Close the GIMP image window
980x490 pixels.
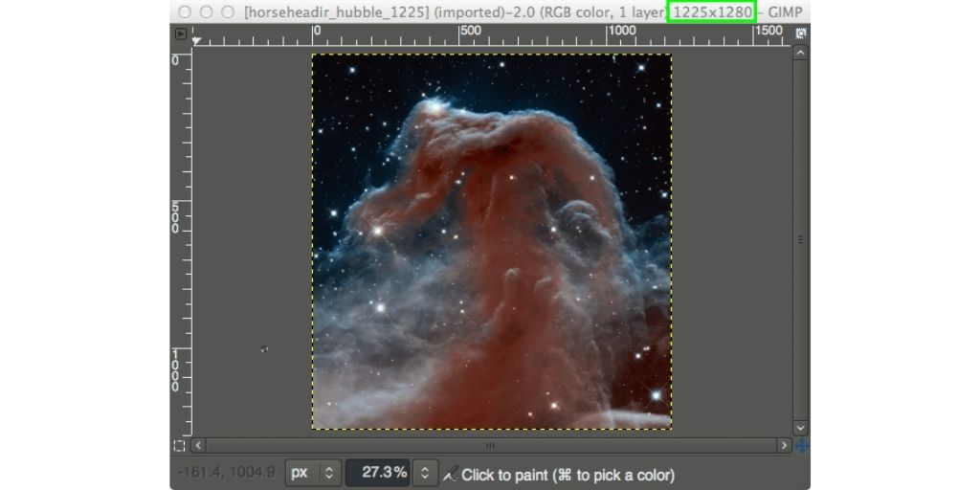185,12
